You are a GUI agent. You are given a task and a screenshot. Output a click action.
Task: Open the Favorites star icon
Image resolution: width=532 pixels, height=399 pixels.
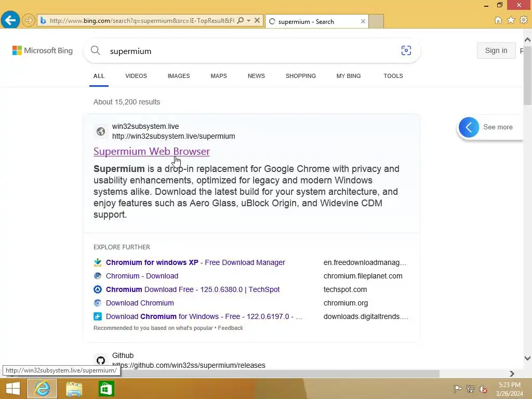tap(511, 20)
